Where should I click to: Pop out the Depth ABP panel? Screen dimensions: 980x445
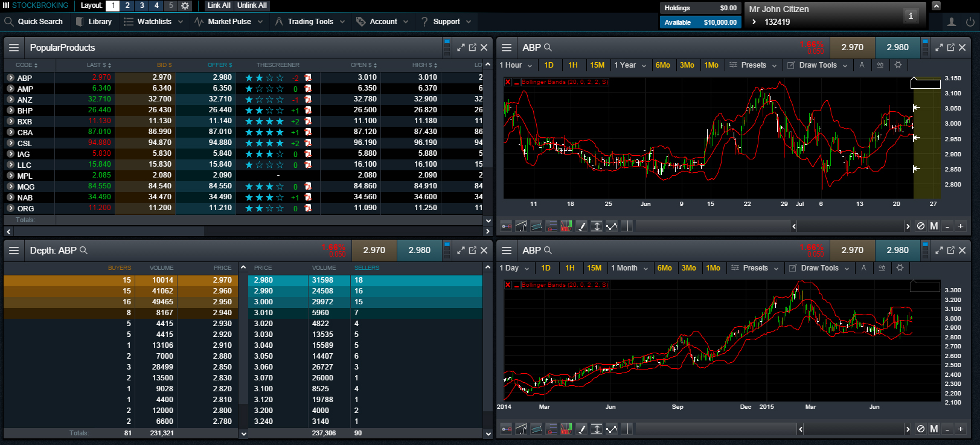coord(473,251)
